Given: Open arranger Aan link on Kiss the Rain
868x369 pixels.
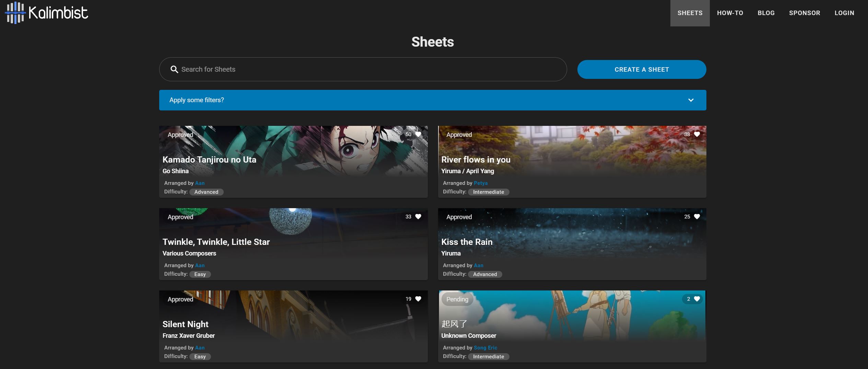Looking at the screenshot, I should 478,265.
